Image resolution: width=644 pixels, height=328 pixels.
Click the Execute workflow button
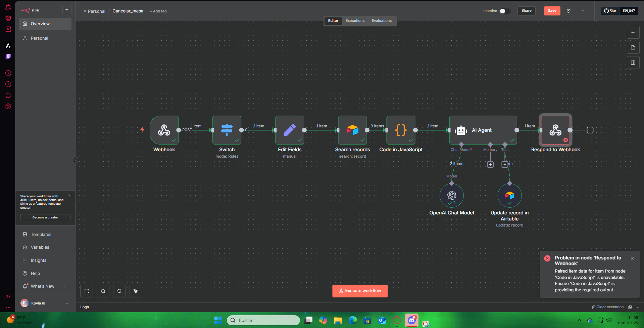click(360, 291)
